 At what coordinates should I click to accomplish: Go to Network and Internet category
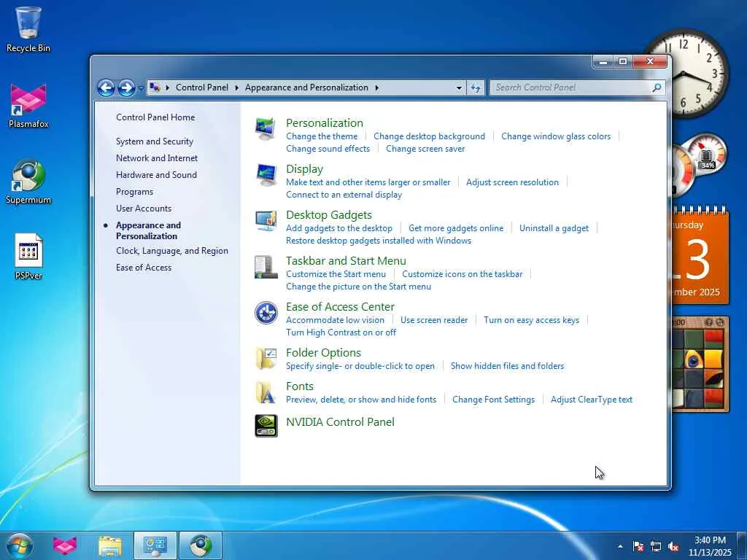[x=157, y=158]
